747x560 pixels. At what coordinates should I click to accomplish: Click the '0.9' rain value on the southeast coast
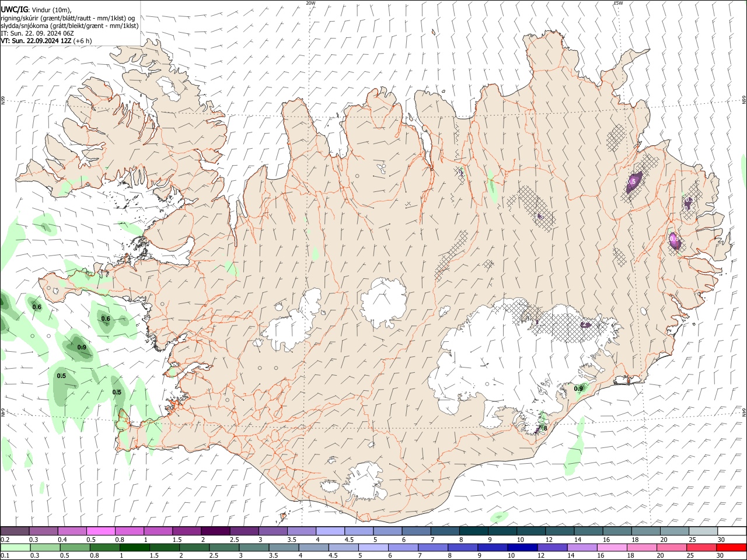578,388
